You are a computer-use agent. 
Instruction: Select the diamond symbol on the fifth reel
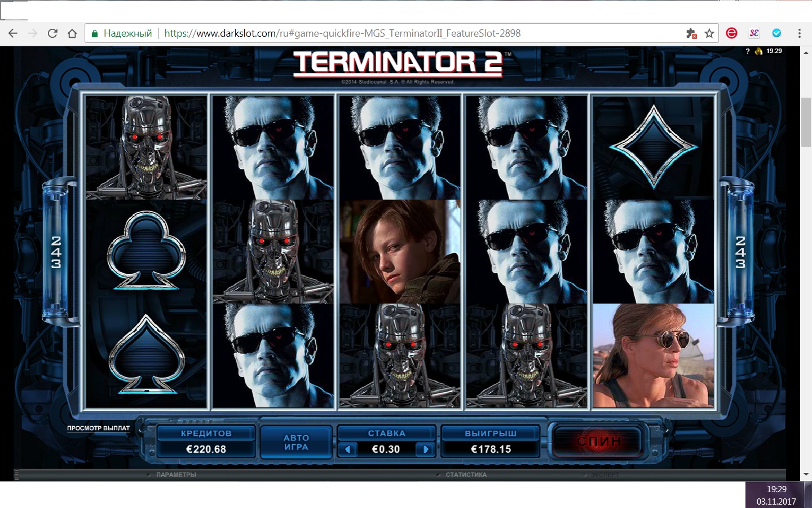(654, 147)
